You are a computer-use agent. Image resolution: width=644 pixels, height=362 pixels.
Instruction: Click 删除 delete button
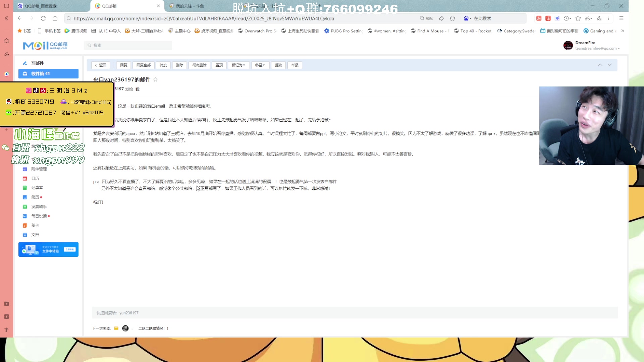point(179,65)
